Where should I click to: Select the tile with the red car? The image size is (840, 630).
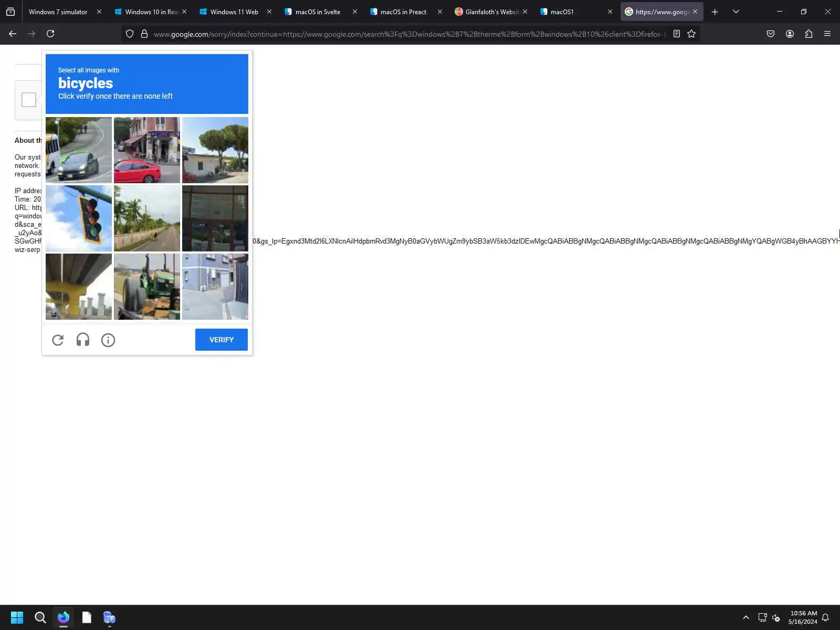147,150
